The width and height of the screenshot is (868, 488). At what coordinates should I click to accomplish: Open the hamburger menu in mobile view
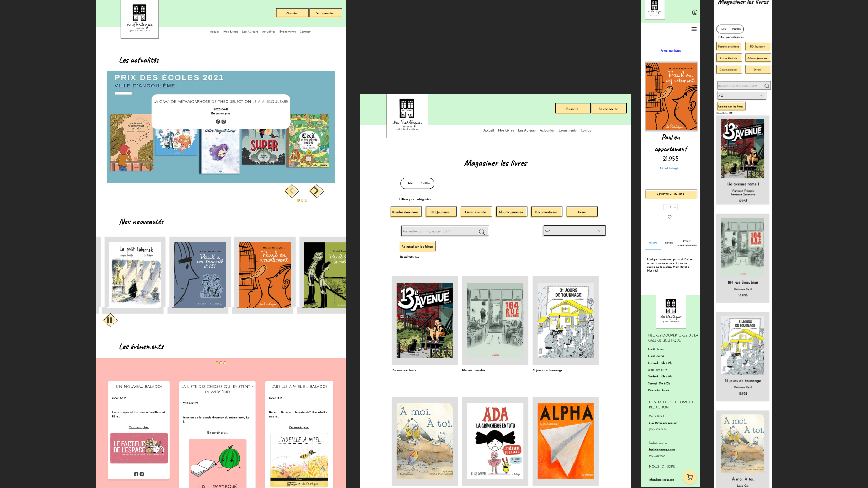coord(694,29)
